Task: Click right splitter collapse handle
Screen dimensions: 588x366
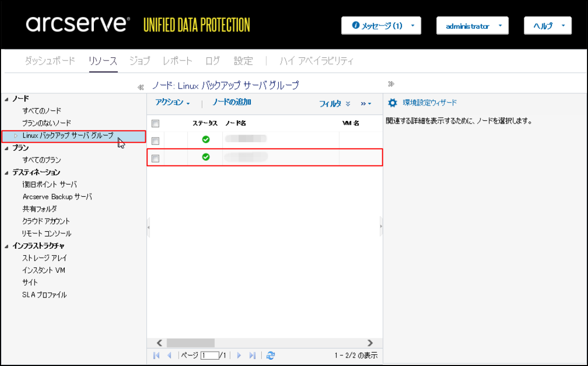Action: (x=381, y=226)
